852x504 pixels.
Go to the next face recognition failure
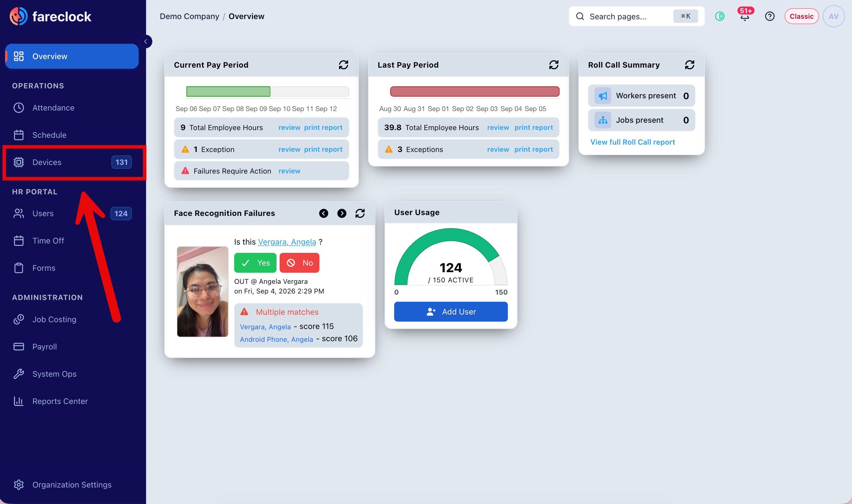point(341,213)
